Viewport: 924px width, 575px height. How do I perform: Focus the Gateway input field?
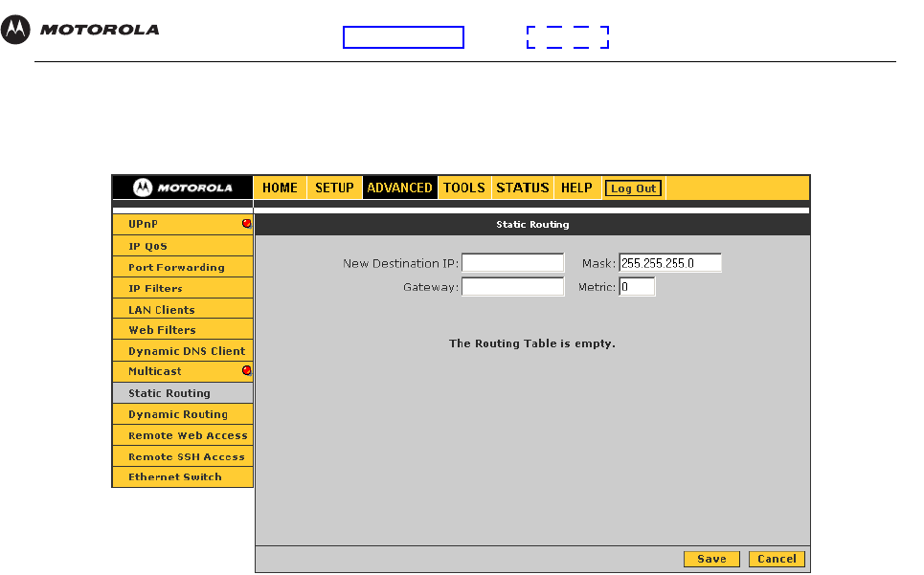[x=512, y=287]
